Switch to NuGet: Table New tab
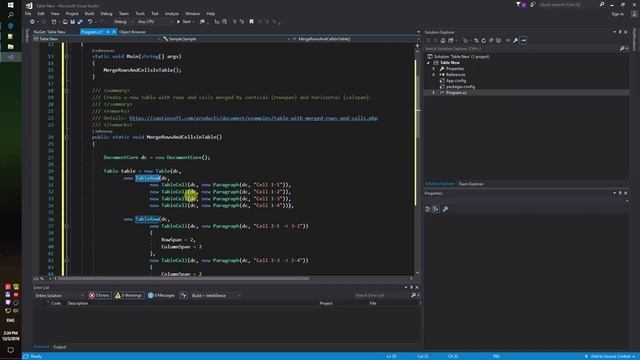 (49, 32)
